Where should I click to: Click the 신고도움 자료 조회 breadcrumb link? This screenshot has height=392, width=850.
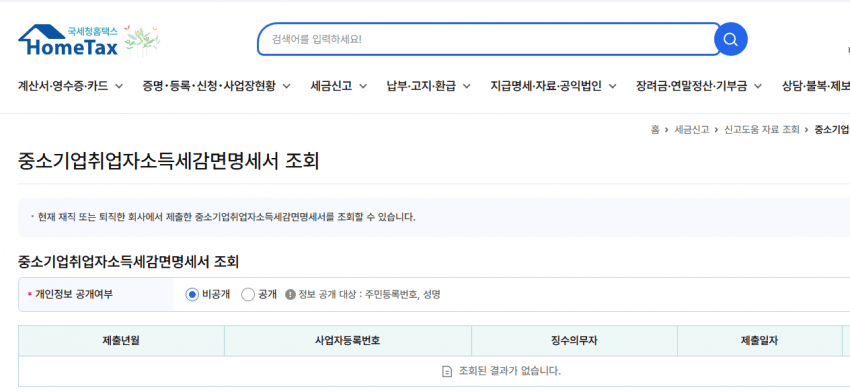(762, 130)
